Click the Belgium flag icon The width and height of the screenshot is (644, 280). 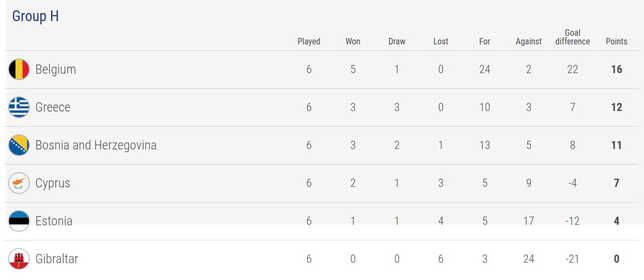point(19,69)
